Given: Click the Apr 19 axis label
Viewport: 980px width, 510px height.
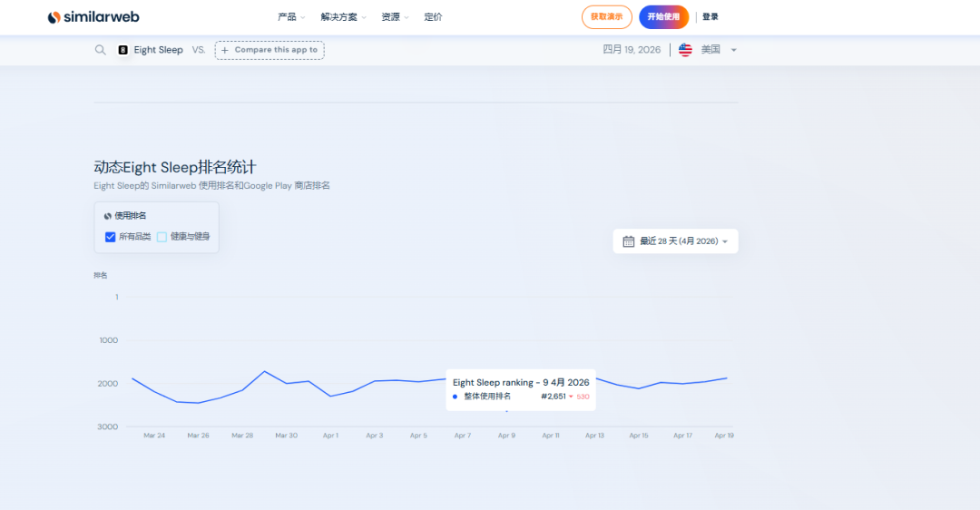Looking at the screenshot, I should [724, 436].
